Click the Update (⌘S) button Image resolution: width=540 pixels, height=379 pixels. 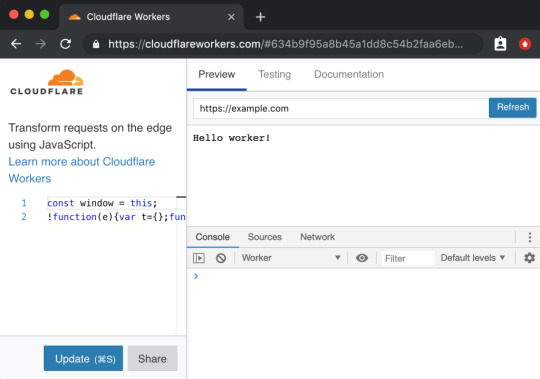tap(83, 358)
